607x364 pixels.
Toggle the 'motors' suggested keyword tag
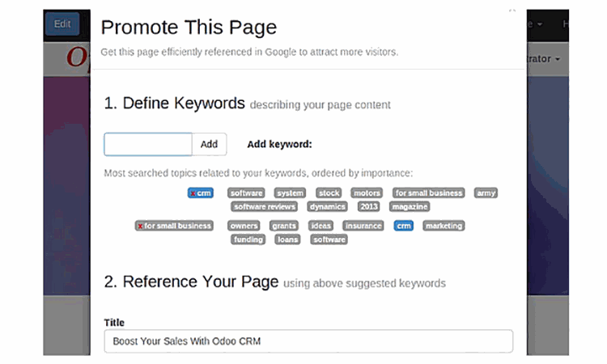[367, 193]
